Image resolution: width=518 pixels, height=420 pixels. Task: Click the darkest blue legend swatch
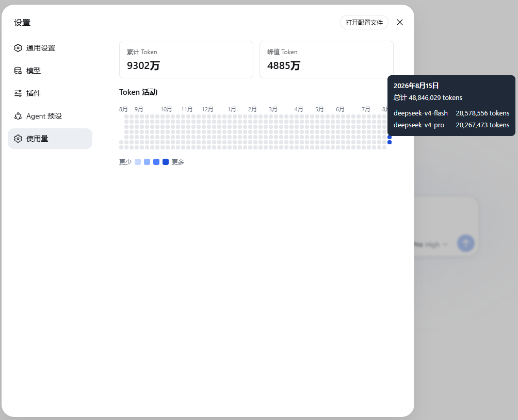(x=166, y=162)
